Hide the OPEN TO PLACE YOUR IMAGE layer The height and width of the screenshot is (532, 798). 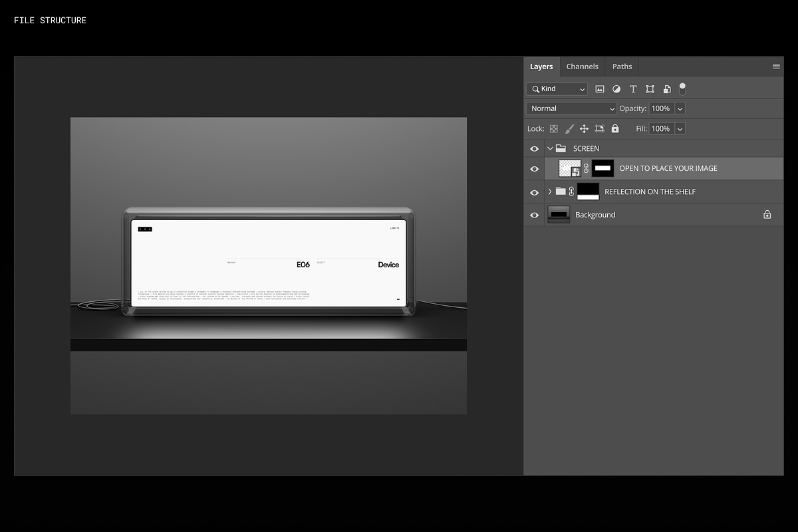[x=534, y=169]
